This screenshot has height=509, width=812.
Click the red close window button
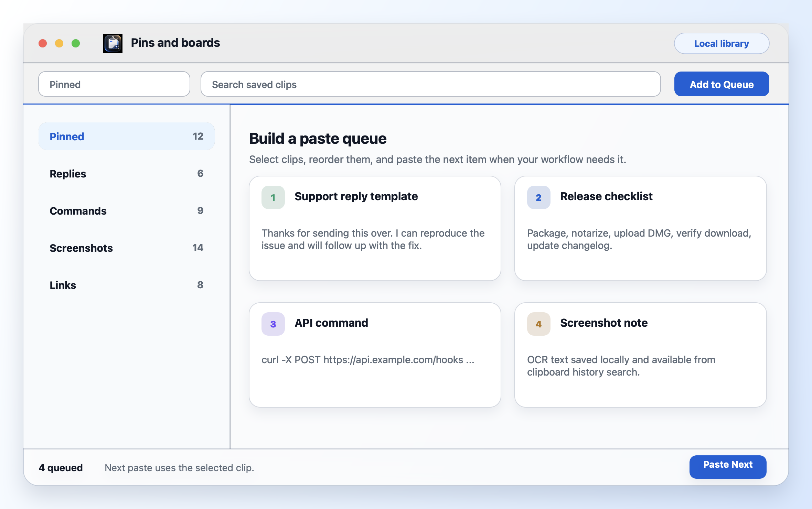click(x=43, y=43)
